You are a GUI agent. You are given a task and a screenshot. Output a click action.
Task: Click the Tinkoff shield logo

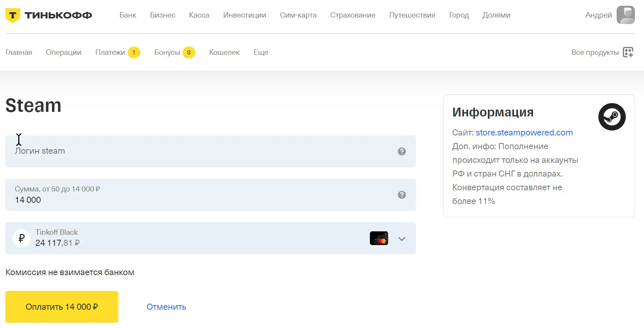(13, 15)
